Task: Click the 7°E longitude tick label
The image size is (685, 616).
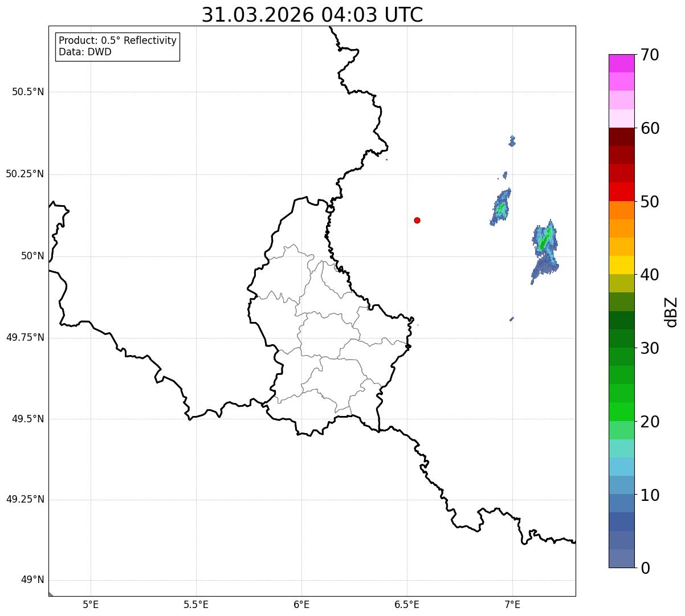Action: coord(512,604)
